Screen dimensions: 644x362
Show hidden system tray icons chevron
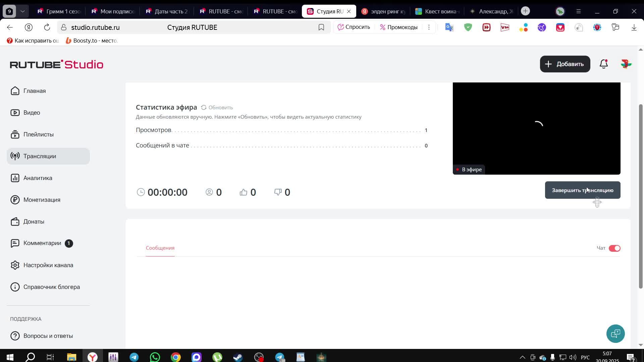pyautogui.click(x=522, y=357)
